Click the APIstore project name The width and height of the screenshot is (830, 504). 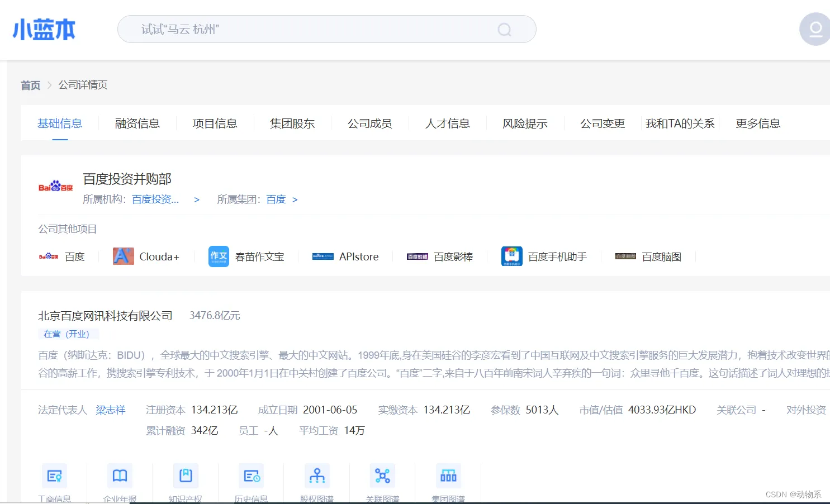coord(359,257)
